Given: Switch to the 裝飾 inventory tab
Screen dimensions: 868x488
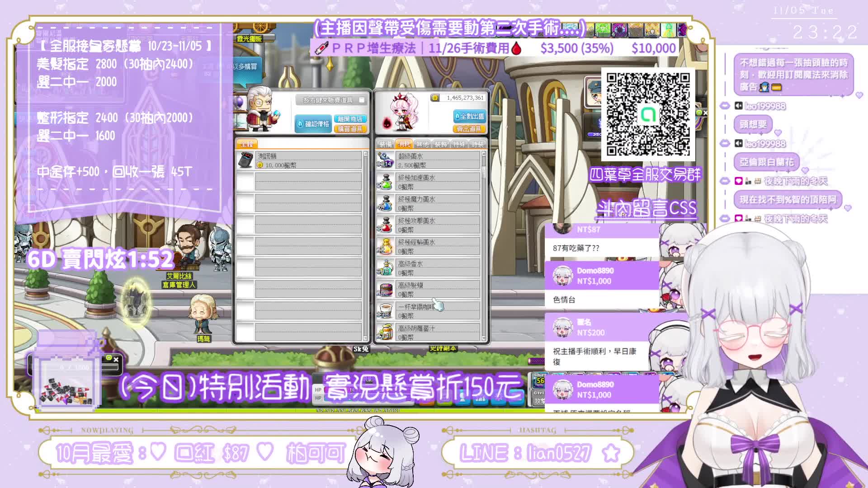Looking at the screenshot, I should 441,144.
